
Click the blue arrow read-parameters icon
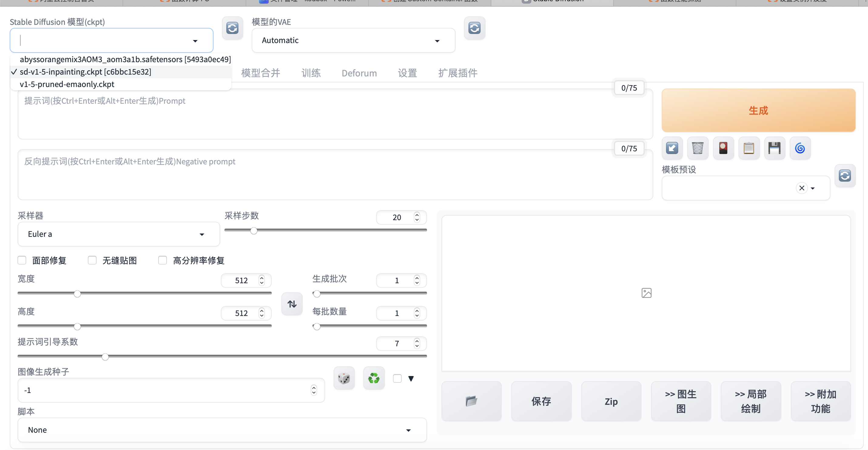672,148
